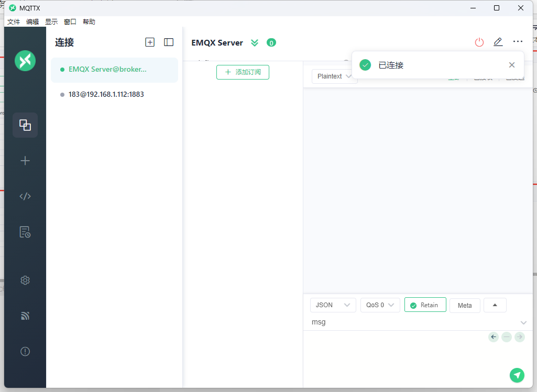Click the MQTTX logo in the sidebar
This screenshot has height=392, width=537.
25,61
